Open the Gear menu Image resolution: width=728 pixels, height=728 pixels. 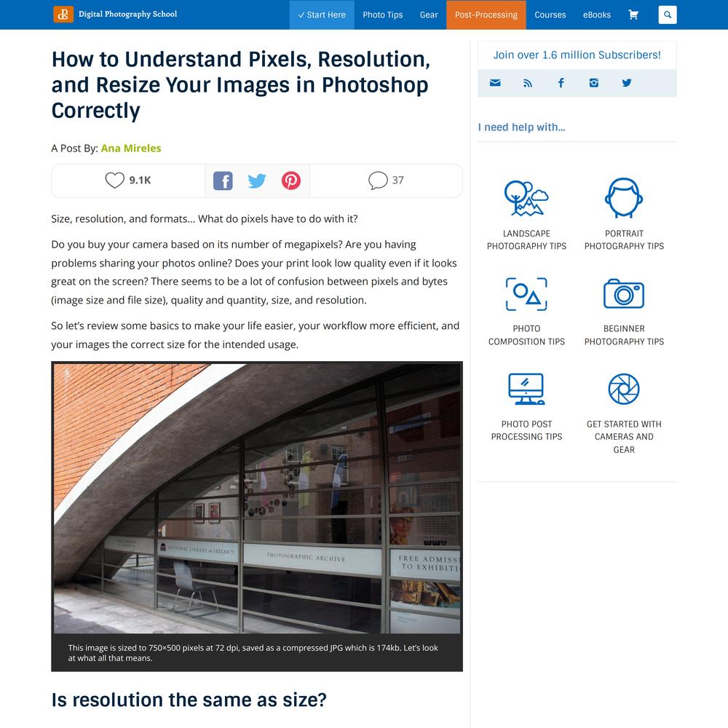[429, 15]
